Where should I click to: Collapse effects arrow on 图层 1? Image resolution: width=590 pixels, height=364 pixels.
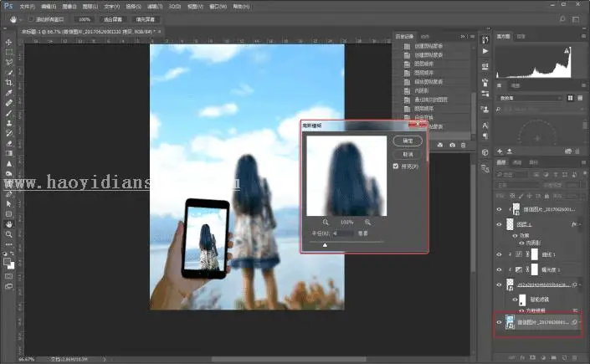pyautogui.click(x=580, y=224)
